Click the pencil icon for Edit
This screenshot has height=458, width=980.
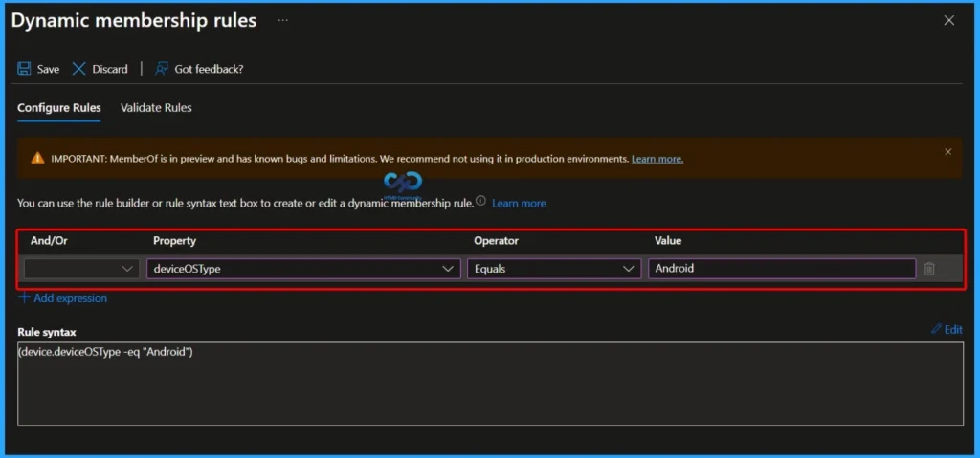(936, 329)
